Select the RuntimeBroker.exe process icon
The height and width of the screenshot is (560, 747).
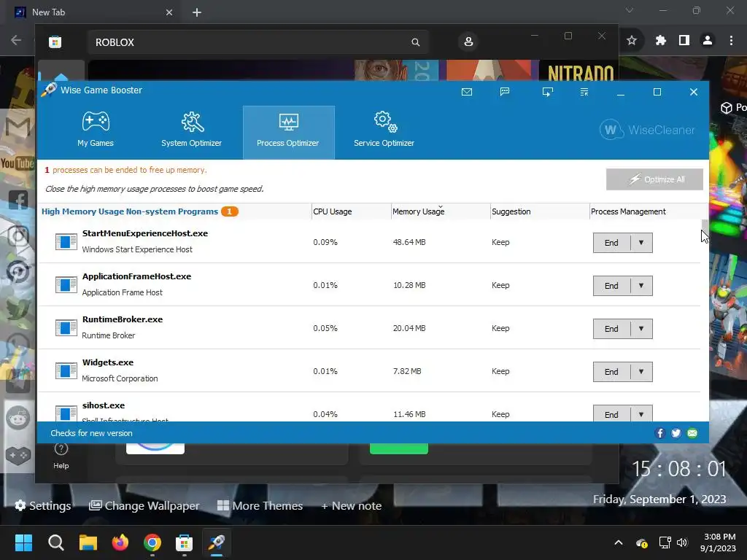coord(66,327)
